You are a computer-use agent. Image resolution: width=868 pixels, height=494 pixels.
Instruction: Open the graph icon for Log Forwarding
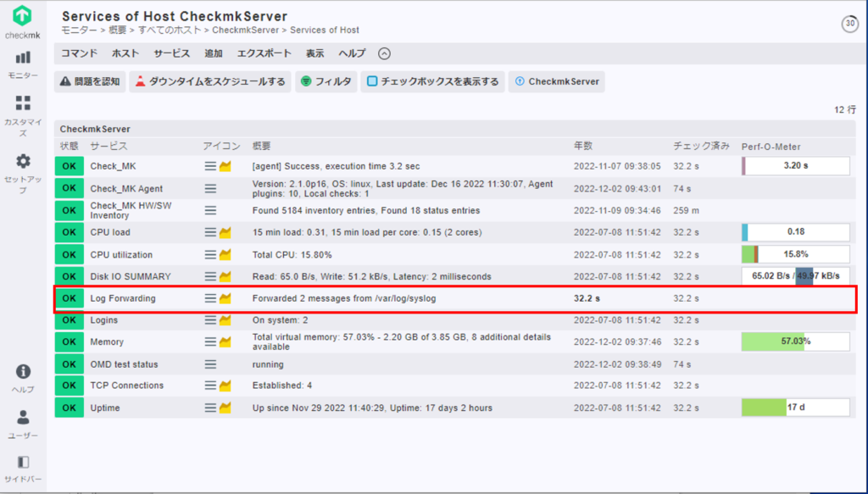tap(225, 298)
